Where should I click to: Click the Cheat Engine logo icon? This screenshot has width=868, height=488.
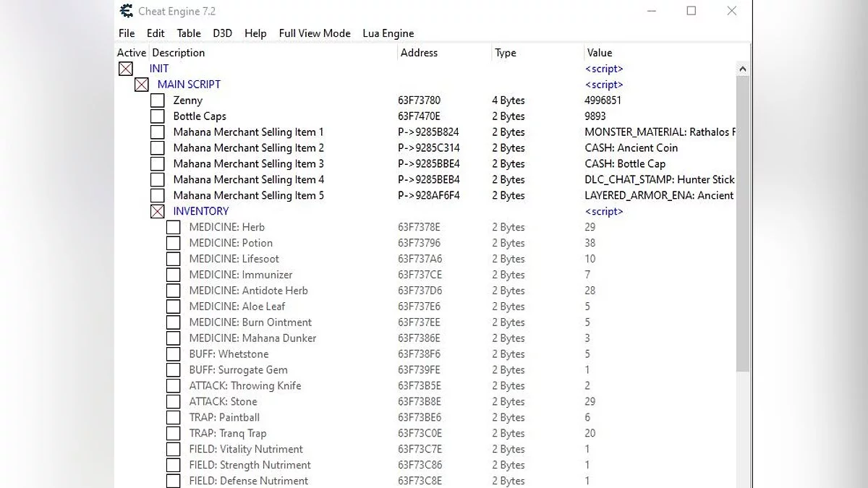127,11
